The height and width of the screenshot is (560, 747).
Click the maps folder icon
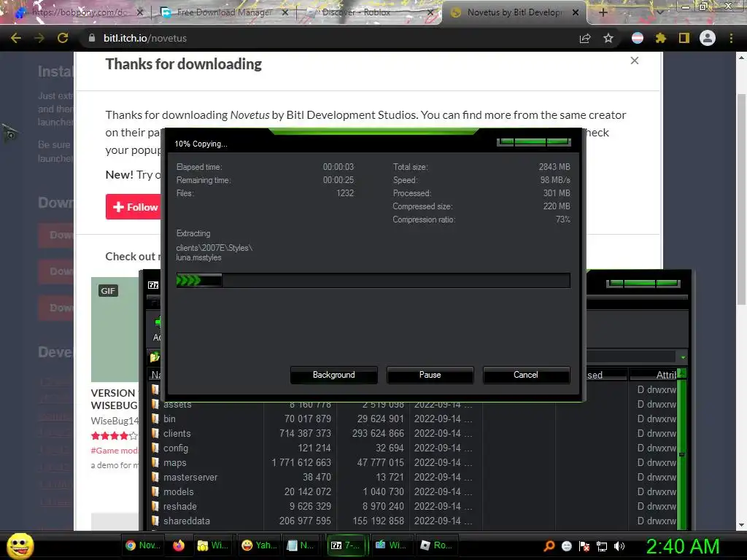pos(155,462)
